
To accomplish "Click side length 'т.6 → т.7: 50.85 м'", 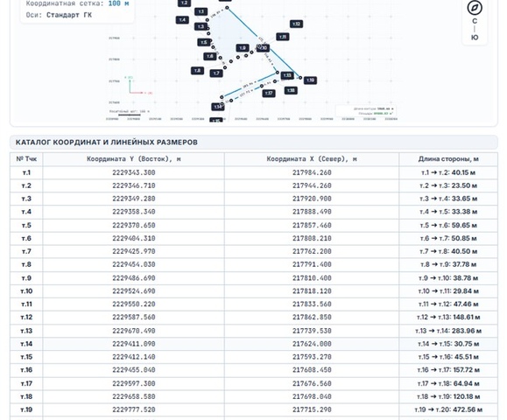I will pyautogui.click(x=448, y=238).
